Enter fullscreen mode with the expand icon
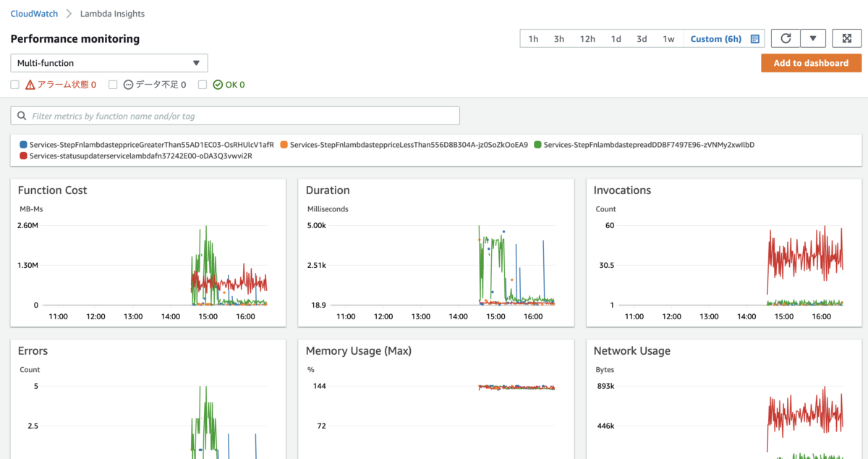Image resolution: width=868 pixels, height=459 pixels. click(847, 39)
